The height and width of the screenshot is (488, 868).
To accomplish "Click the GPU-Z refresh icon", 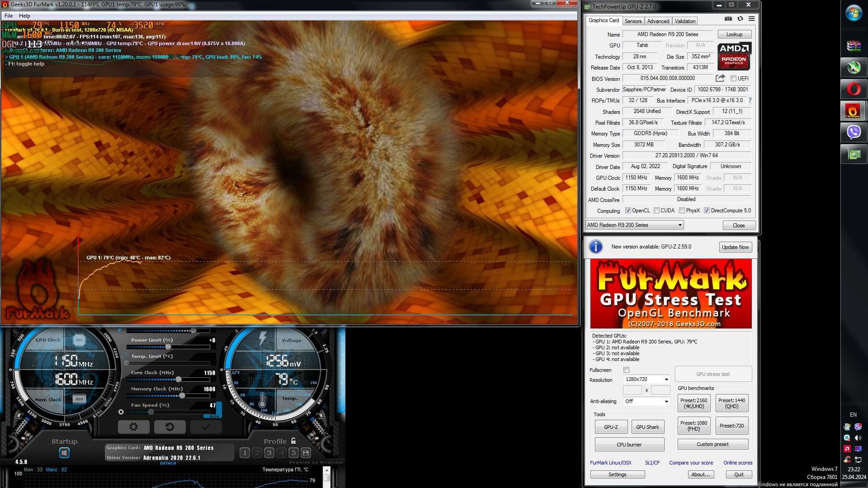I will coord(740,19).
